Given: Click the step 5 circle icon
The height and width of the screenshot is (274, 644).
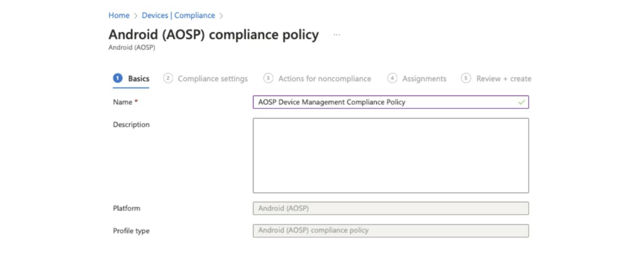Looking at the screenshot, I should [466, 78].
